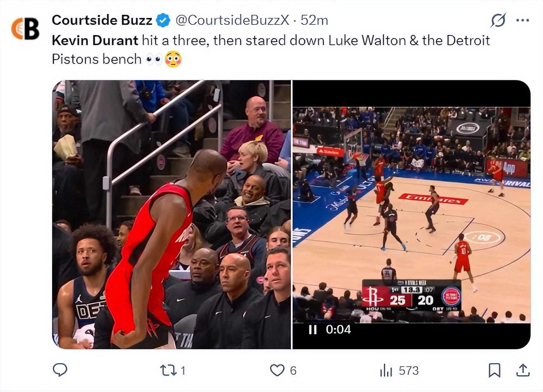Open Courtside Buzz profile avatar

25,29
